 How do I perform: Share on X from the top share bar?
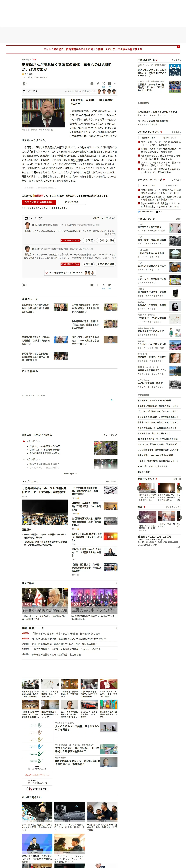pos(104,84)
